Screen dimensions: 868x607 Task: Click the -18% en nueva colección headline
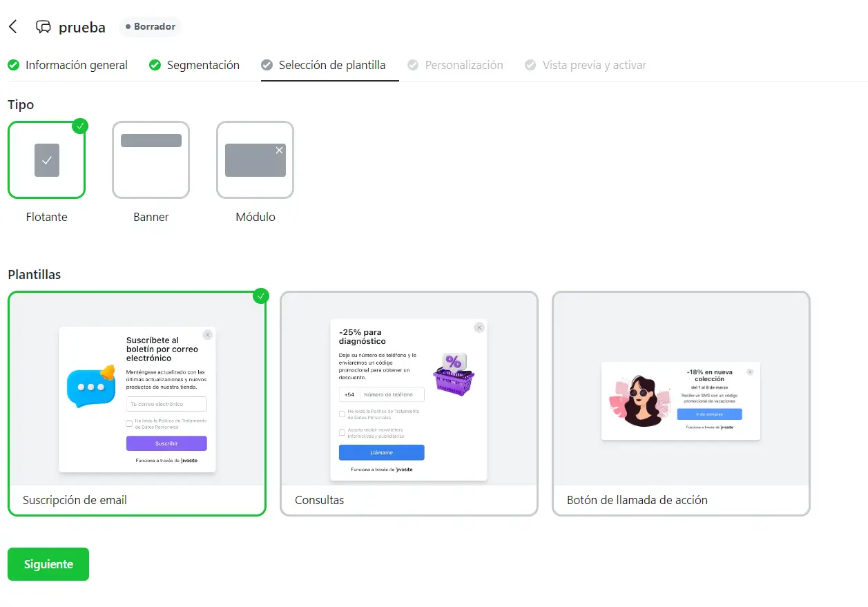[710, 375]
